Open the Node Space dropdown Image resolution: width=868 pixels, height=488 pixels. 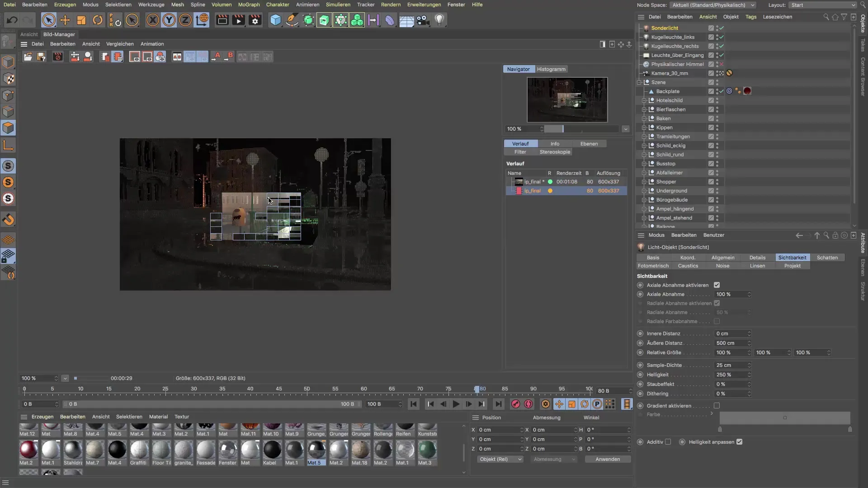[713, 5]
